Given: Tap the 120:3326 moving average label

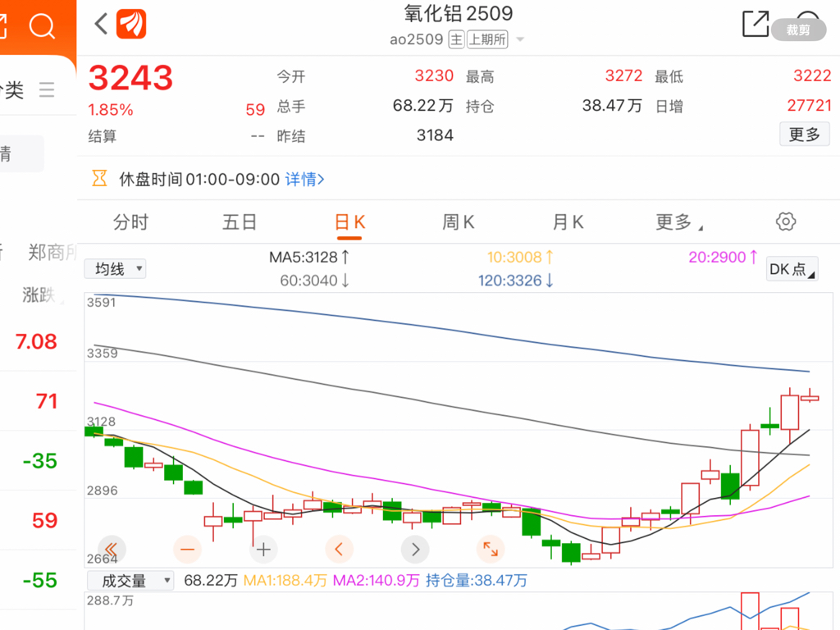Looking at the screenshot, I should [515, 281].
